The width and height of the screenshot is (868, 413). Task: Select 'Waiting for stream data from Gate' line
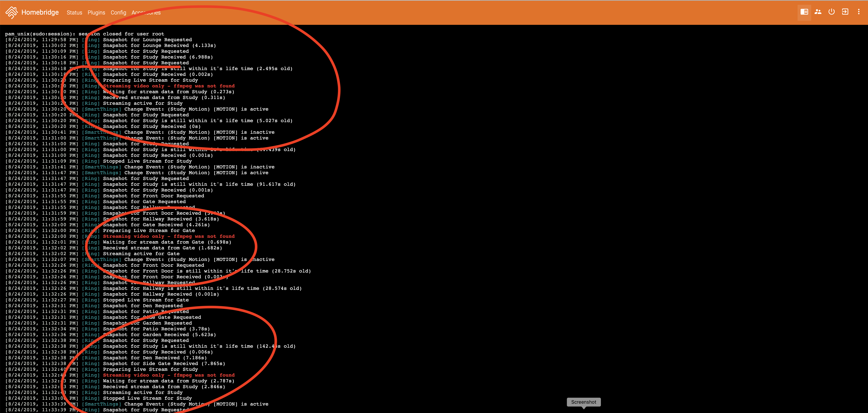[x=118, y=242]
